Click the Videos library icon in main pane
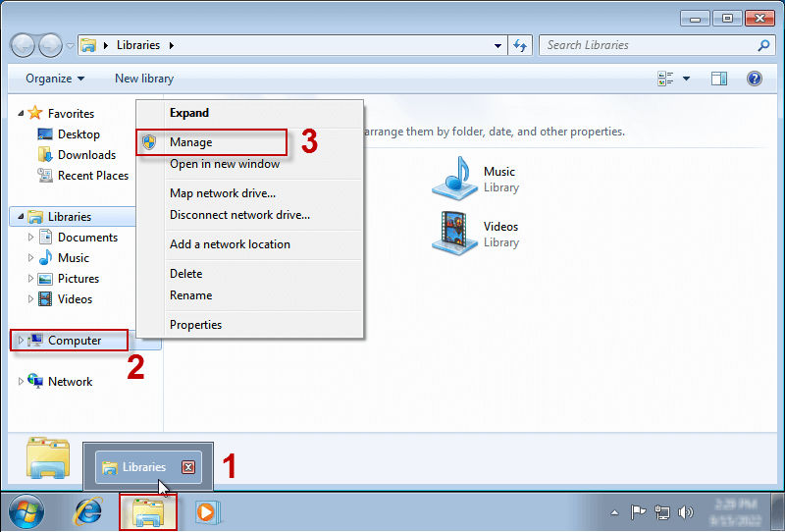This screenshot has width=785, height=532. pyautogui.click(x=454, y=234)
